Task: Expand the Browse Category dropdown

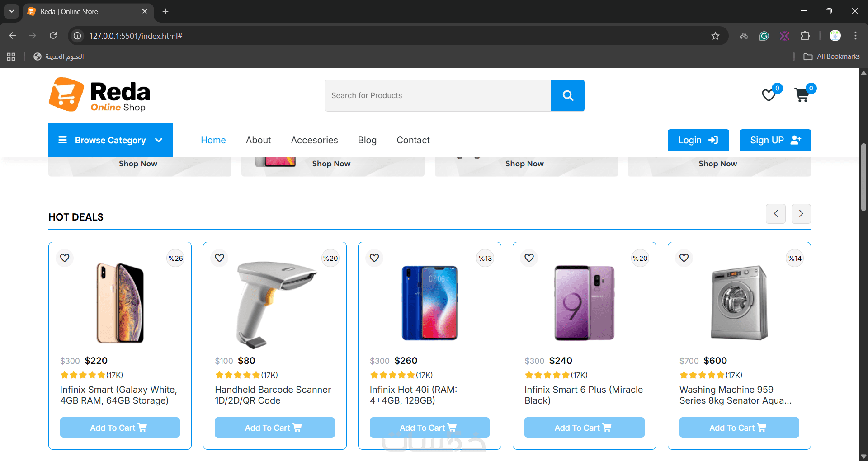Action: point(110,140)
